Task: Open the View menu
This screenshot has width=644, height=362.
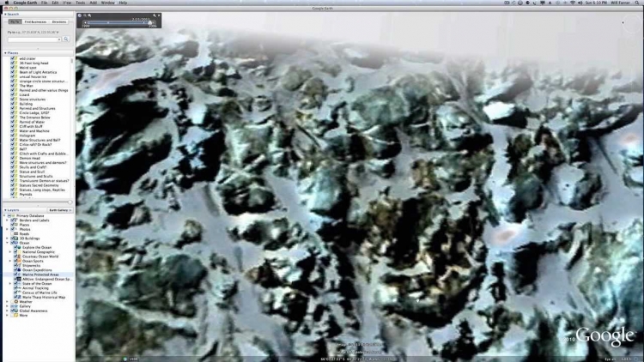Action: click(67, 3)
